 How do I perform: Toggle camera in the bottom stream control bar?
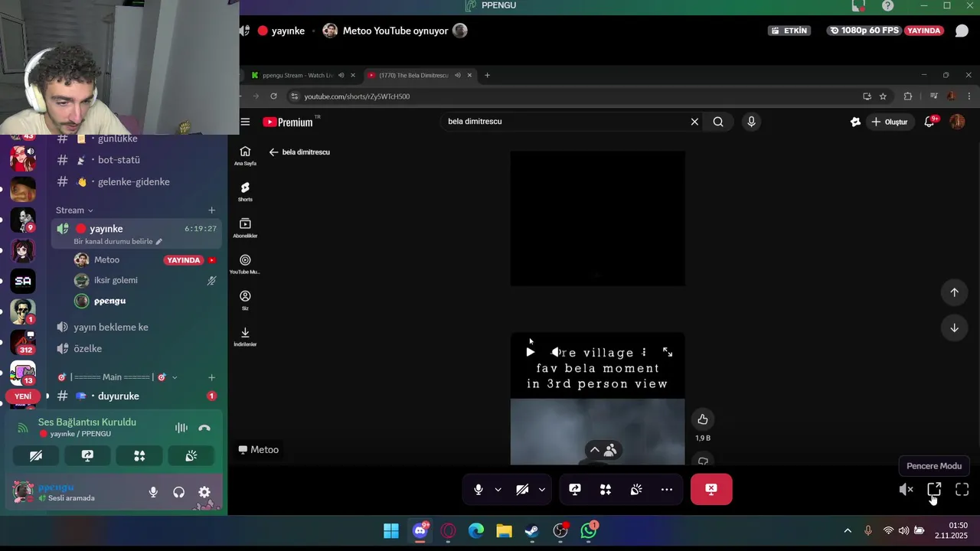522,490
